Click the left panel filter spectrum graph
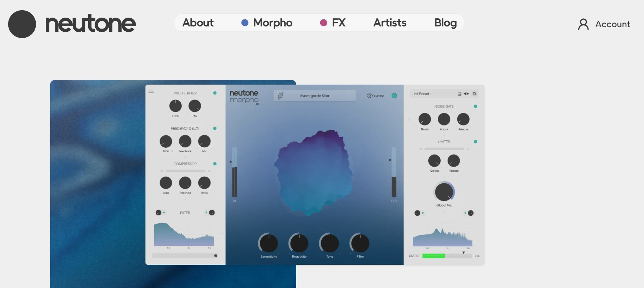 coord(184,234)
